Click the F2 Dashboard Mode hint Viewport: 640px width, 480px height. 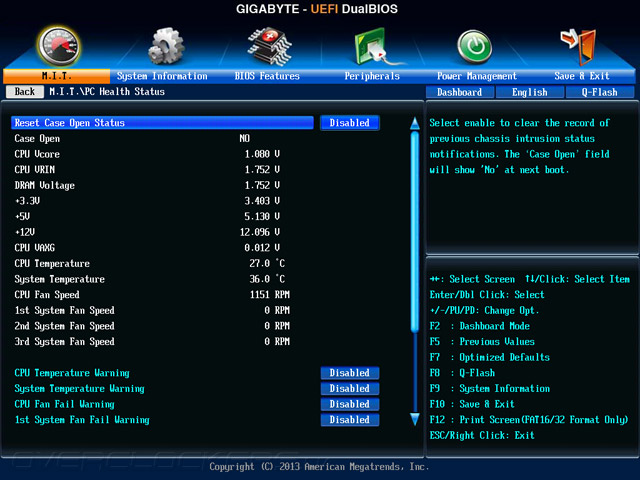click(x=480, y=326)
